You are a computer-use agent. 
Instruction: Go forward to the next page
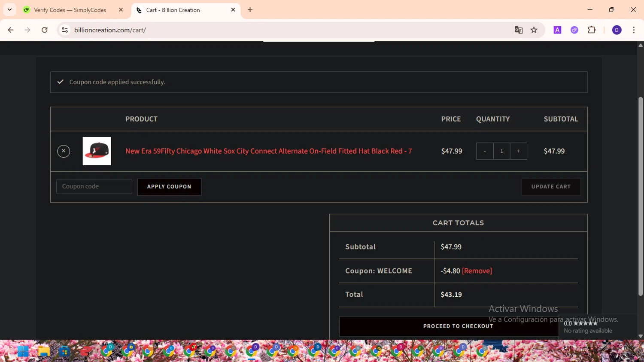click(x=27, y=30)
